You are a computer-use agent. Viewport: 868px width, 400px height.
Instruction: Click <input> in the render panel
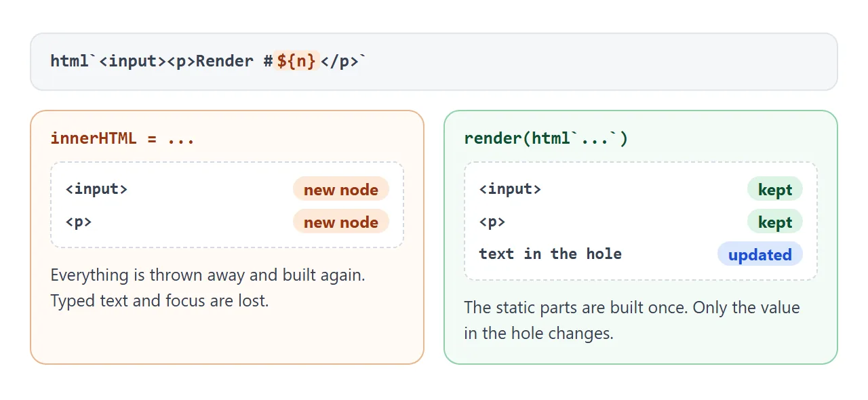(x=510, y=188)
